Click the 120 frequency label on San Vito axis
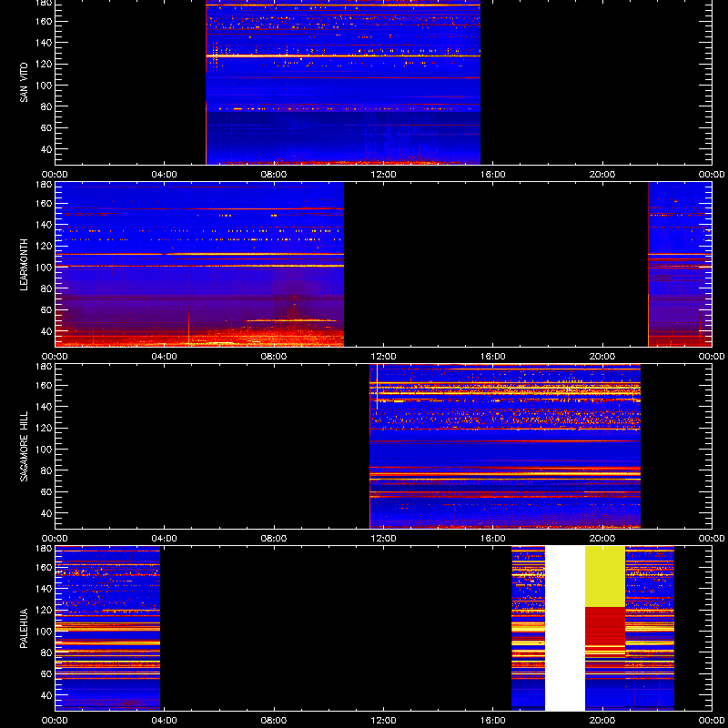Image resolution: width=728 pixels, height=728 pixels. click(45, 64)
